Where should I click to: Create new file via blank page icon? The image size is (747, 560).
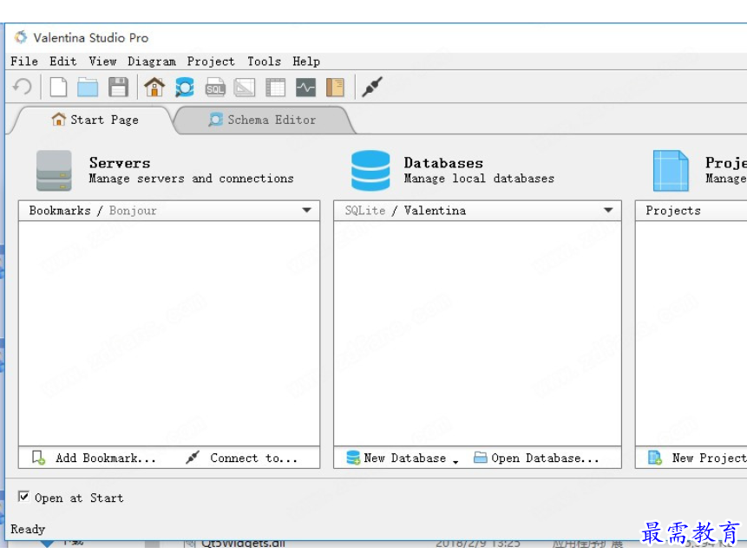coord(58,88)
